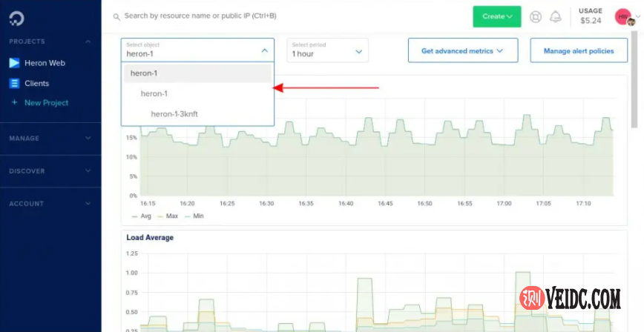Expand the Get advanced metrics dropdown
644x332 pixels.
pyautogui.click(x=463, y=51)
